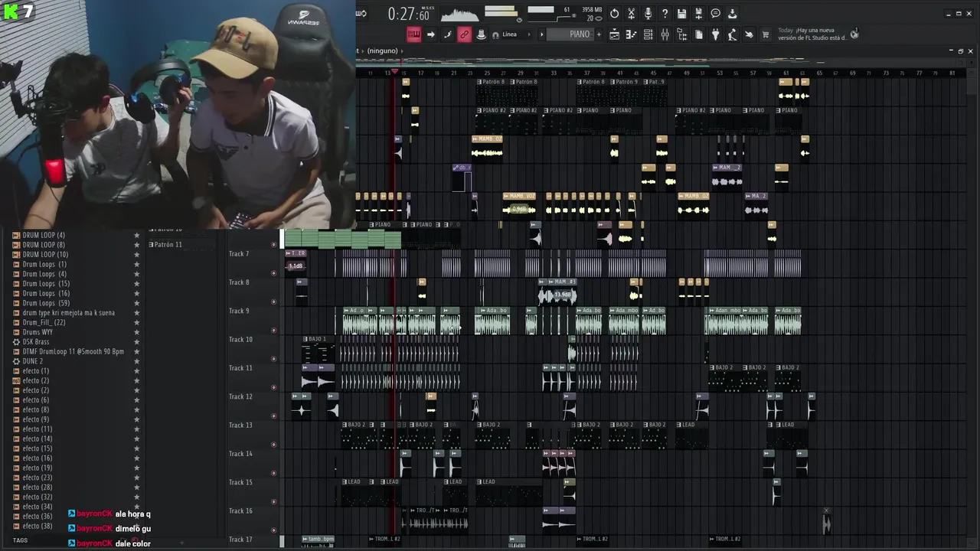Expand the DRUM LOOP (4) folder
The image size is (980, 551).
[44, 235]
